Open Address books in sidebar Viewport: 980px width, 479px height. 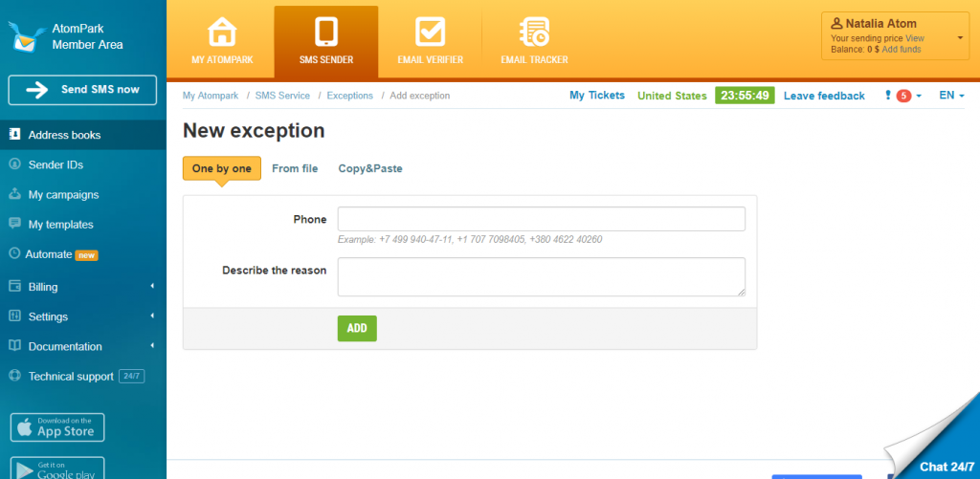click(x=83, y=135)
